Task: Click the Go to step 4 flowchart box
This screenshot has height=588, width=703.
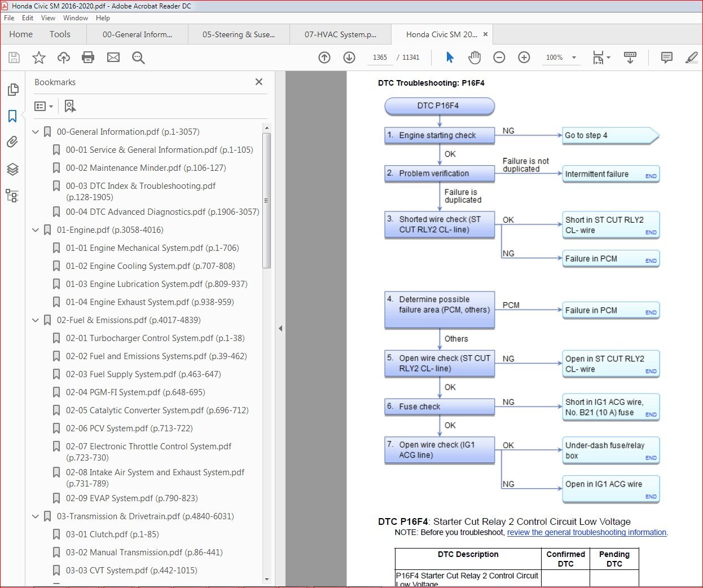Action: pos(610,135)
